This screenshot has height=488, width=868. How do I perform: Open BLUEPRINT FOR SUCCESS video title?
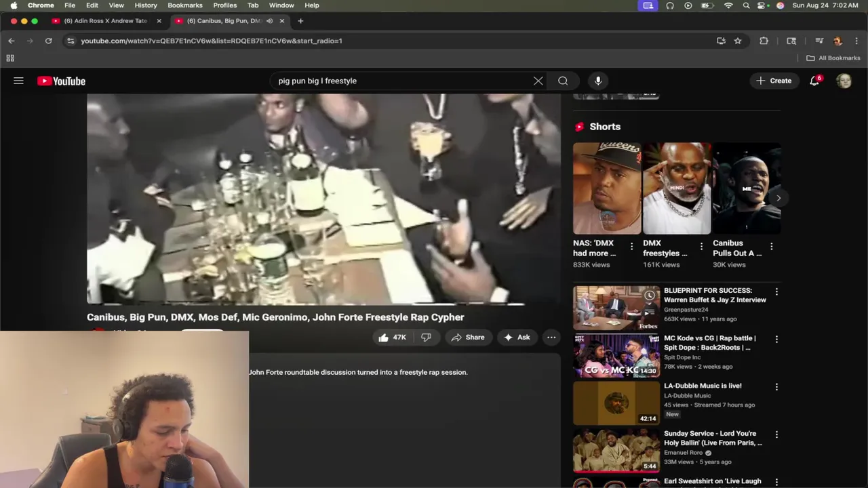coord(715,295)
